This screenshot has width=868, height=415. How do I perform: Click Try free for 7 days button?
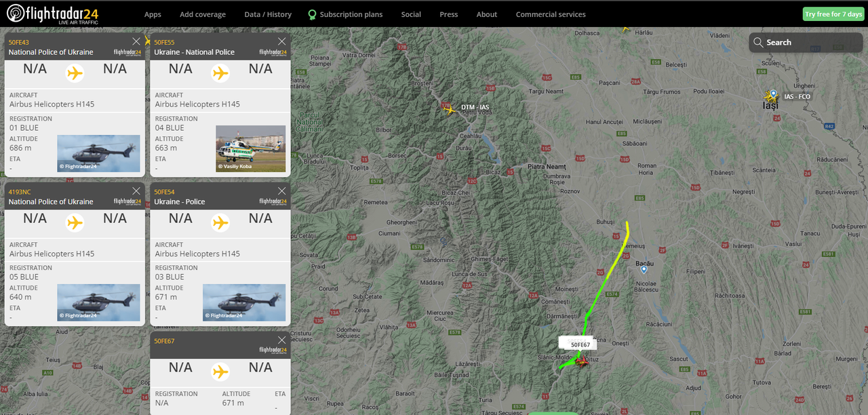pos(833,14)
